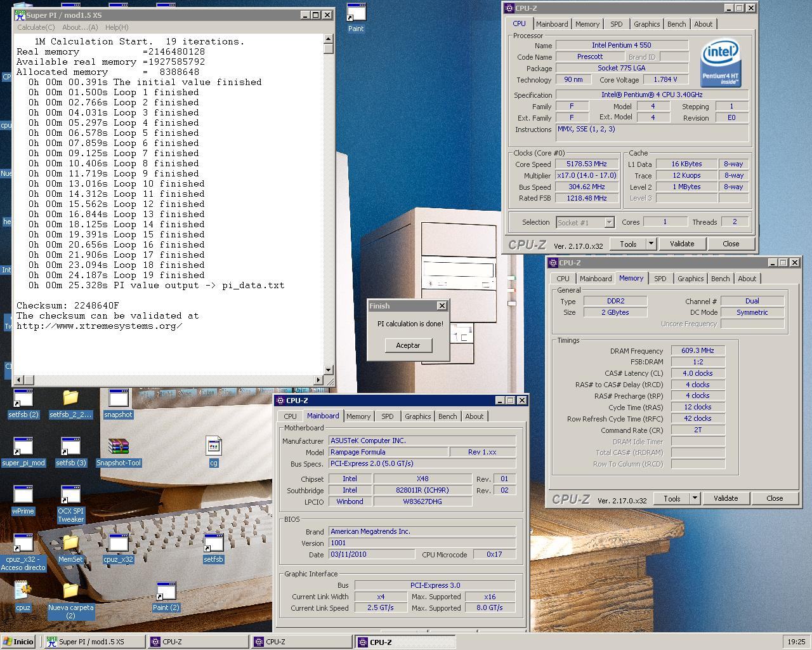Launch the cpuz_x32 desktop icon
812x650 pixels.
click(x=118, y=548)
